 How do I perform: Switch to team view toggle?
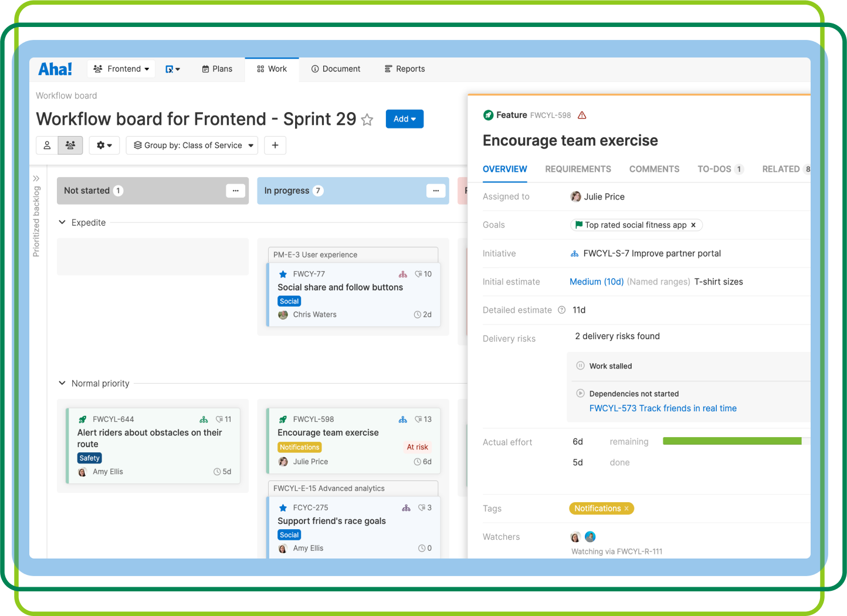[70, 145]
